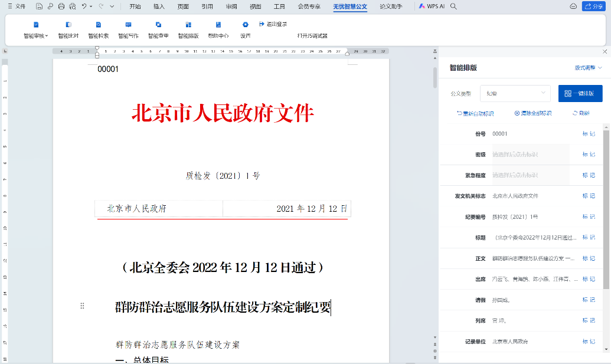Close the 智能排版 side panel
Image resolution: width=611 pixels, height=364 pixels.
point(605,51)
